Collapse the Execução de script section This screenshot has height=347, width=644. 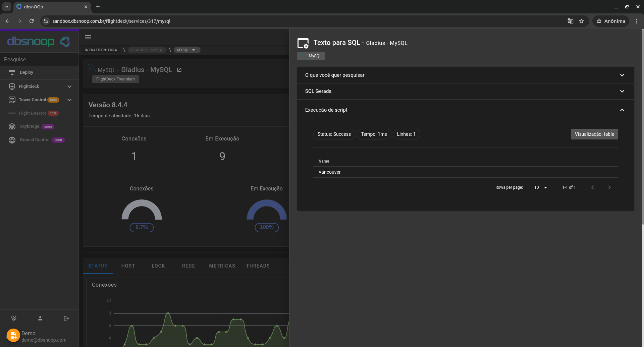(x=466, y=110)
